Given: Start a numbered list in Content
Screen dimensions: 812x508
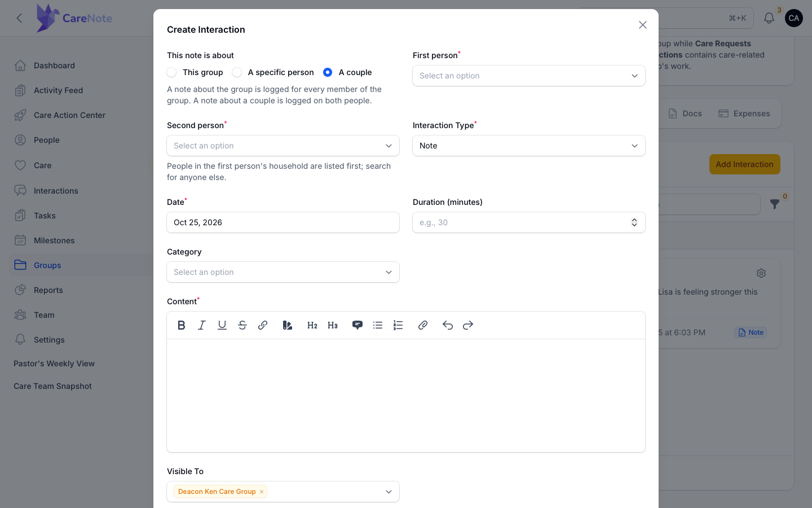Looking at the screenshot, I should point(398,325).
